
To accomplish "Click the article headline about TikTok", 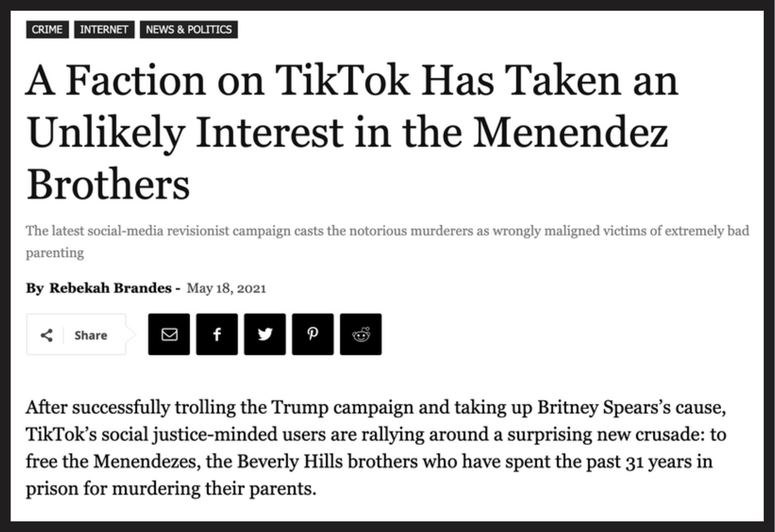I will (x=352, y=132).
